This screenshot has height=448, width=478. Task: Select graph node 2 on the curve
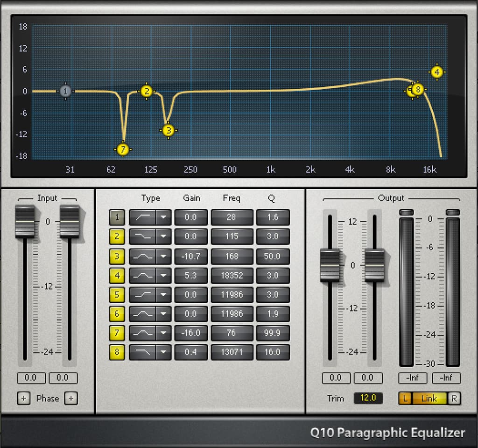(147, 91)
